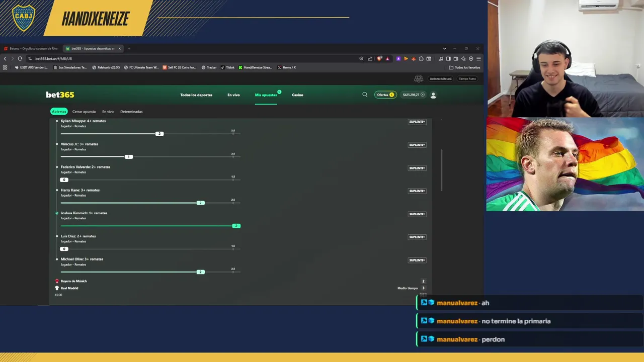The height and width of the screenshot is (362, 644).
Task: Open the MetaMask fox extension
Action: point(414,59)
